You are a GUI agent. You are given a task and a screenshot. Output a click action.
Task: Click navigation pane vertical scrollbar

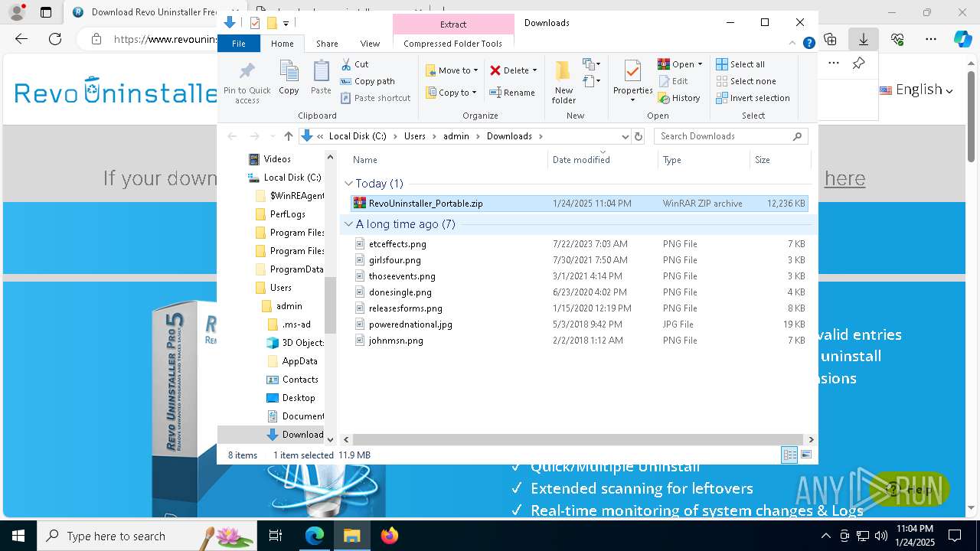(x=331, y=305)
